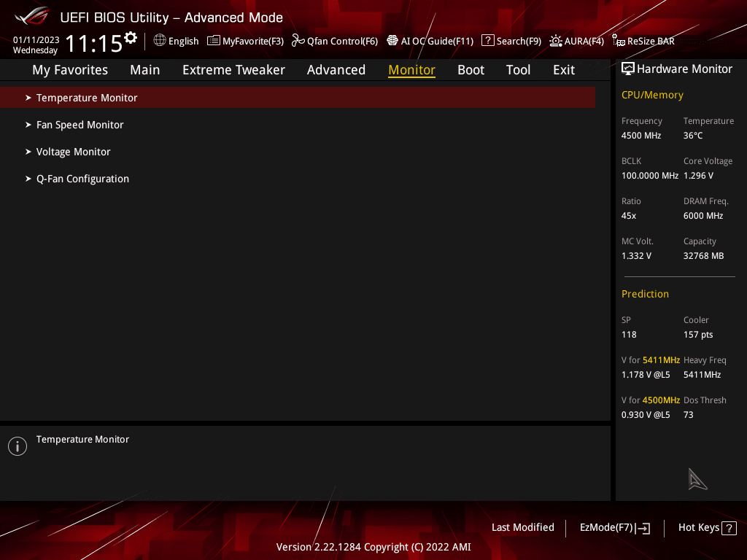This screenshot has height=560, width=747.
Task: Click frequency value 4500 MHz
Action: [x=640, y=136]
